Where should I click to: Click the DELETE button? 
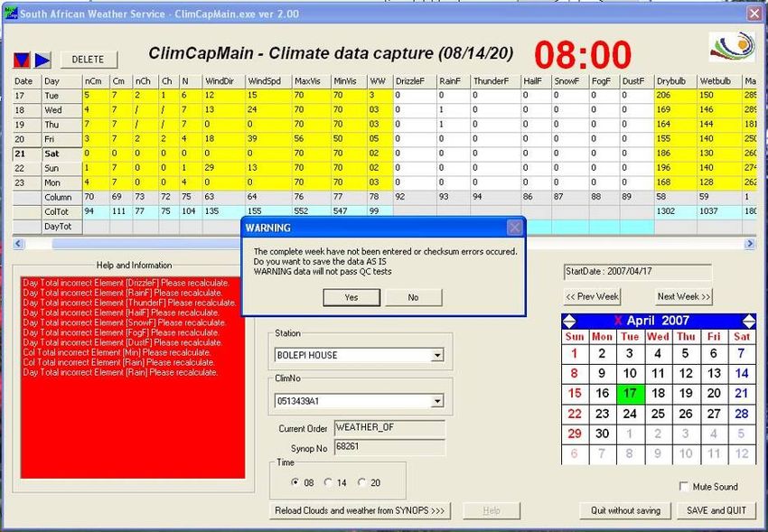pyautogui.click(x=89, y=60)
